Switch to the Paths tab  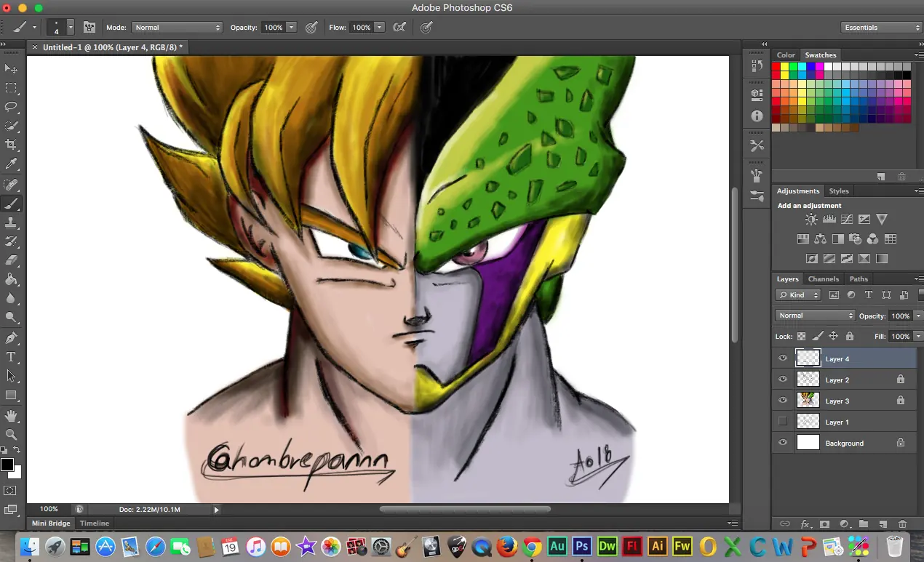click(859, 279)
